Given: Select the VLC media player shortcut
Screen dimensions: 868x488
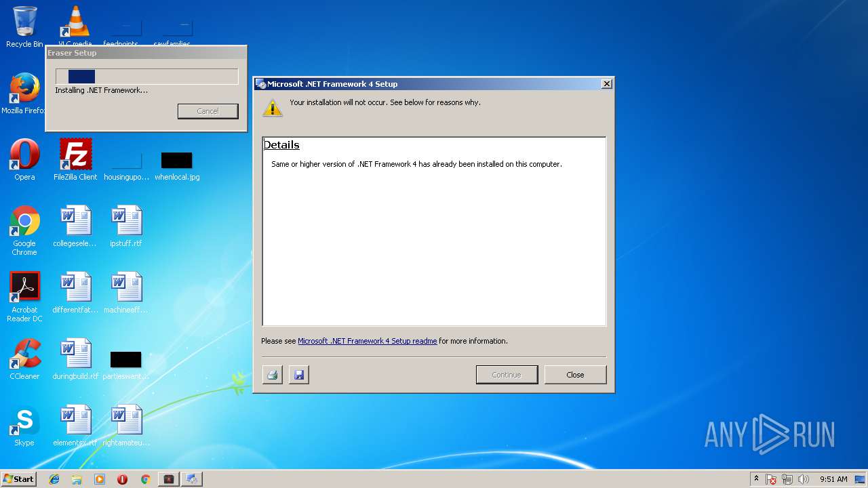Looking at the screenshot, I should click(x=75, y=27).
